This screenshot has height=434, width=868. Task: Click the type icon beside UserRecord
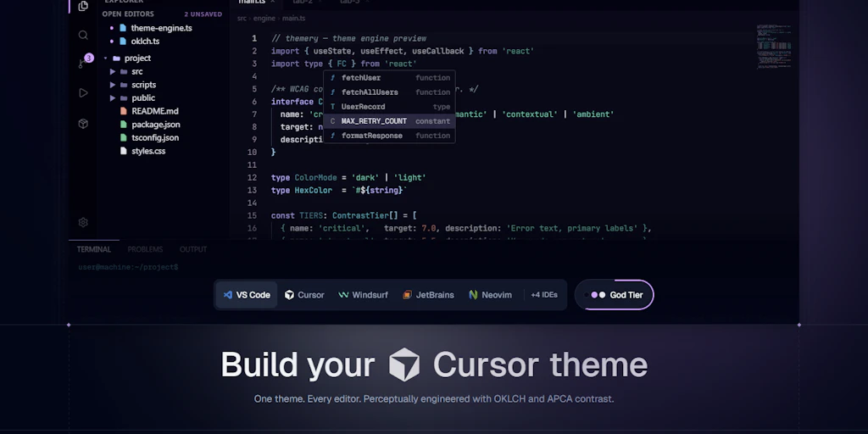[332, 107]
